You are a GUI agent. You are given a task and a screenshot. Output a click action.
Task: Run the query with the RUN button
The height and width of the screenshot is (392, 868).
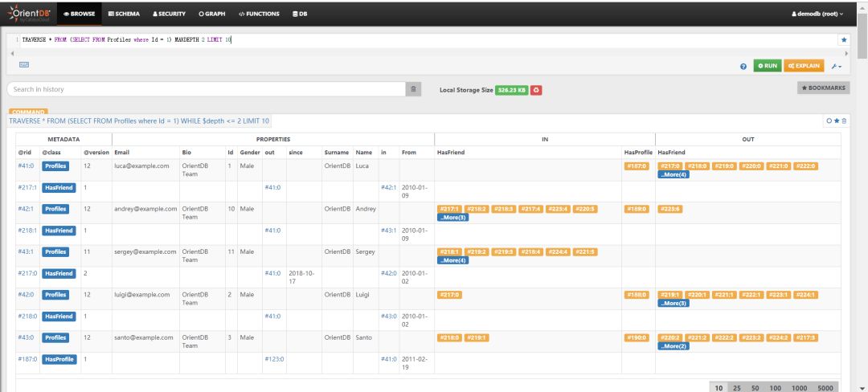tap(768, 66)
